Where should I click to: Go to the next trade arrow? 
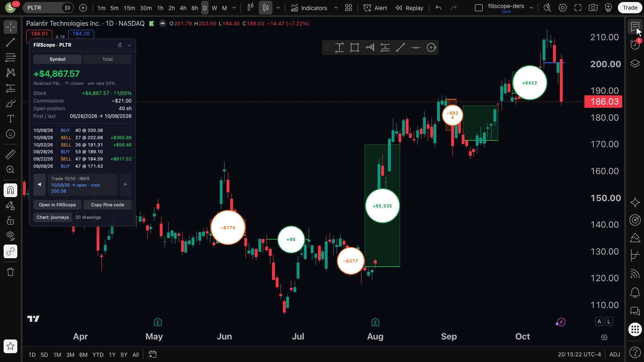[x=126, y=185]
